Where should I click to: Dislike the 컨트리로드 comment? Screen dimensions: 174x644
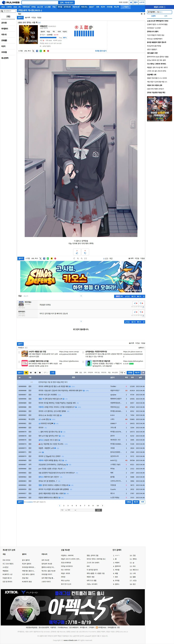pos(141,312)
